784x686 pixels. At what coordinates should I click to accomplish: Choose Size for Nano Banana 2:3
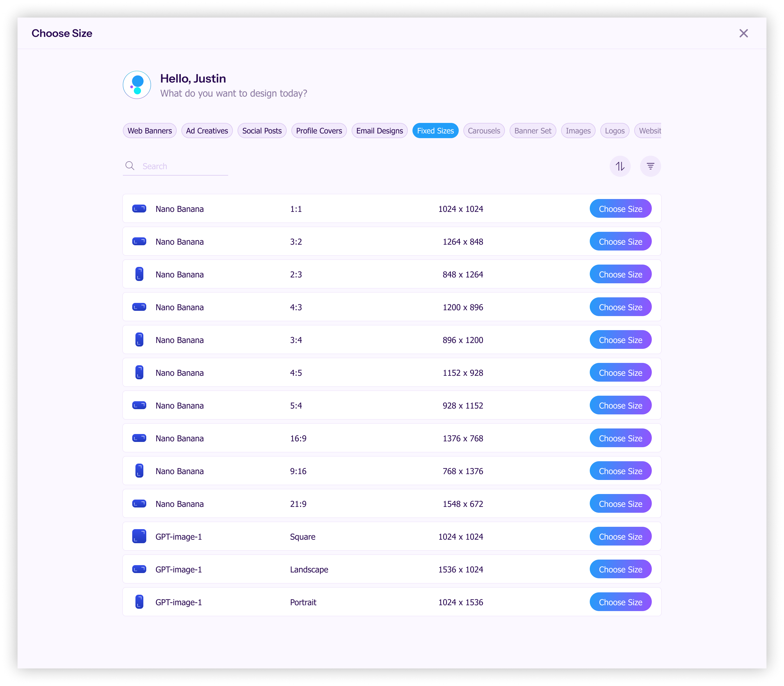621,274
